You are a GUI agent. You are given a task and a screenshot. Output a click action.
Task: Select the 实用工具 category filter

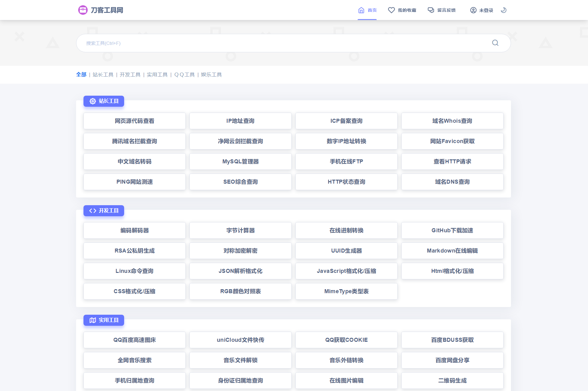pos(157,74)
